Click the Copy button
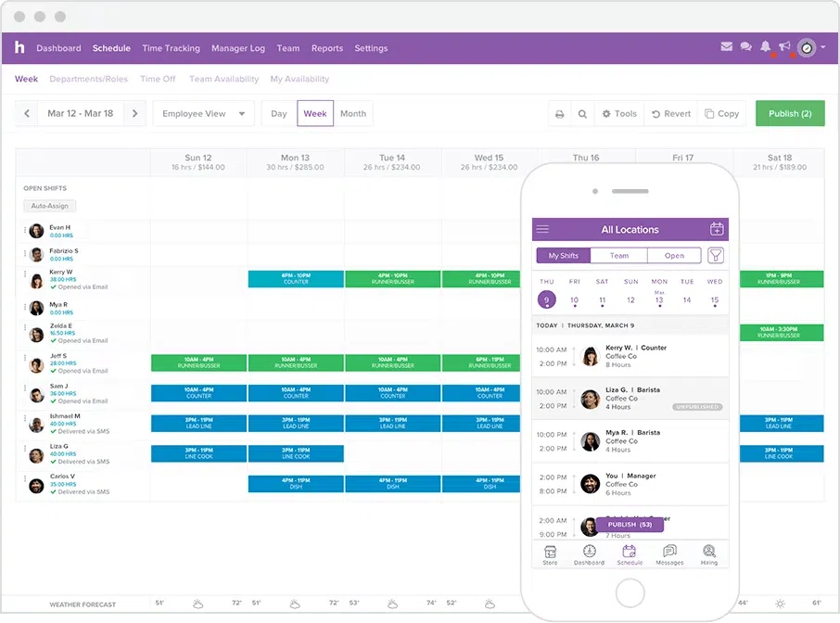The image size is (840, 623). [x=721, y=114]
